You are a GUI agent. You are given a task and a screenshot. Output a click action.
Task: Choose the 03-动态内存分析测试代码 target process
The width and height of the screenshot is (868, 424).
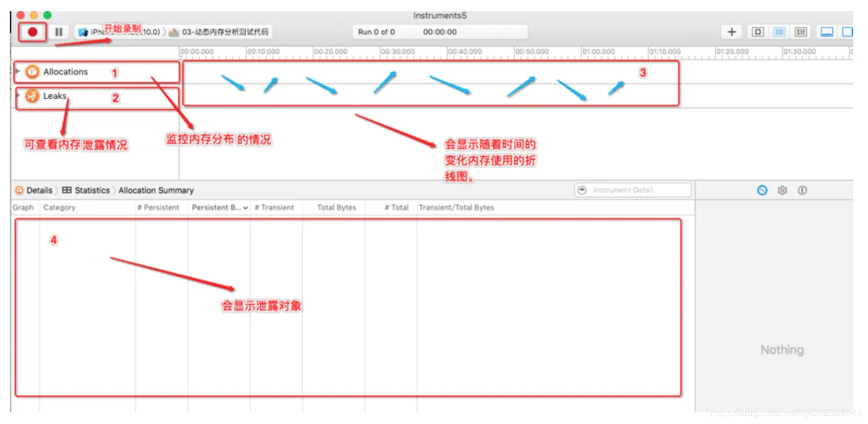[219, 32]
